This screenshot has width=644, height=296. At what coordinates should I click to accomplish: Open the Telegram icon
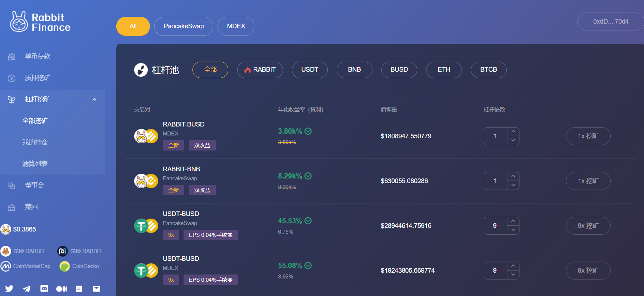(x=26, y=288)
